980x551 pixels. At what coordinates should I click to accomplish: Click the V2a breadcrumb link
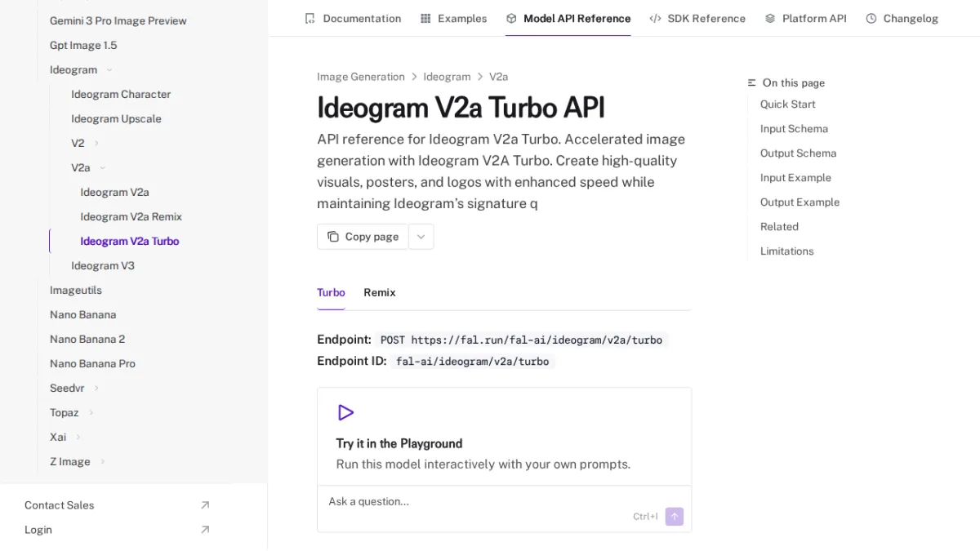click(498, 77)
